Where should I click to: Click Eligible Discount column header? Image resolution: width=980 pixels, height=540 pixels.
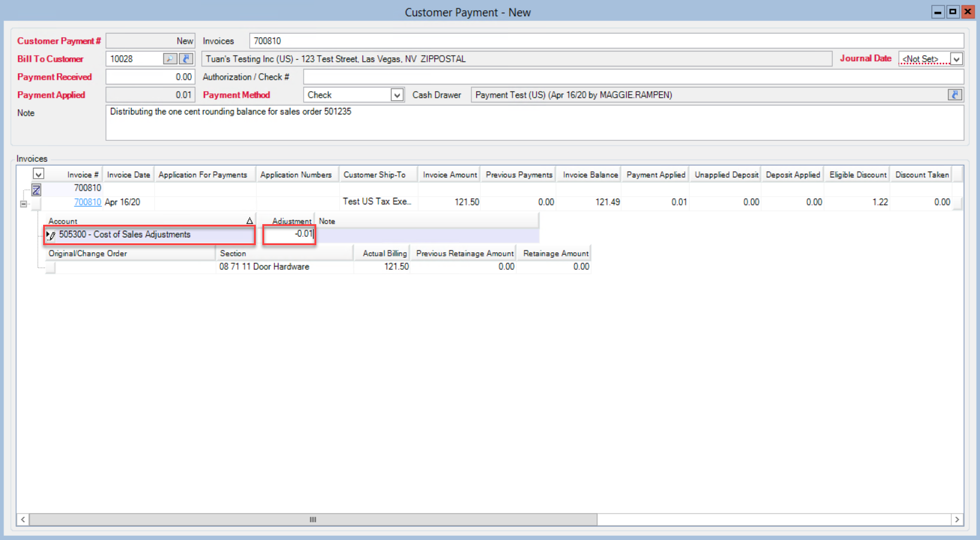[x=858, y=174]
